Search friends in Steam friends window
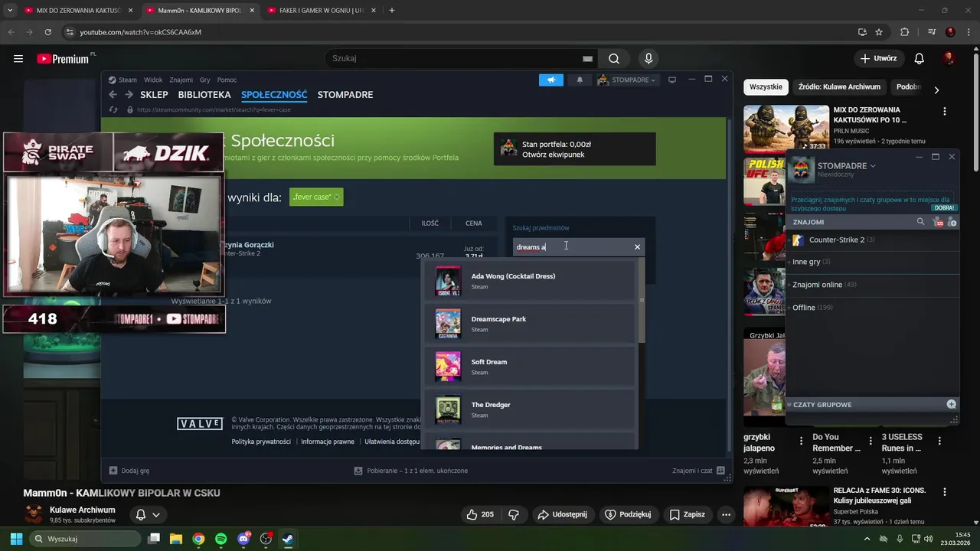The height and width of the screenshot is (551, 980). click(x=920, y=222)
